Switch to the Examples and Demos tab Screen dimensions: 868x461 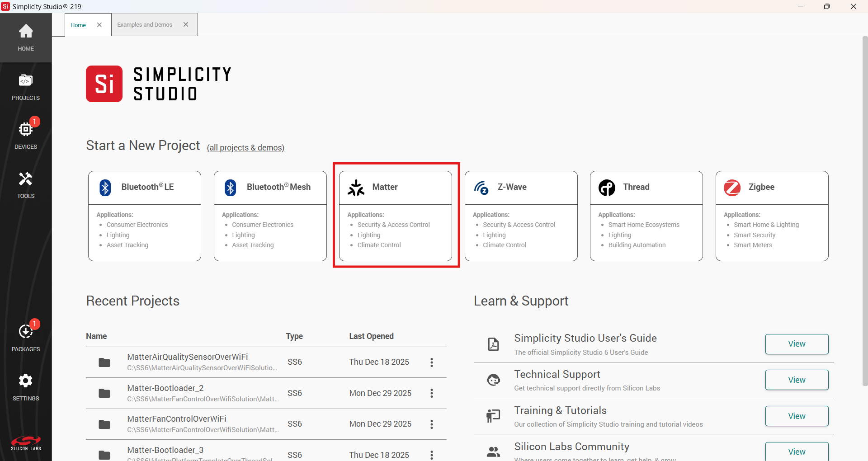145,24
